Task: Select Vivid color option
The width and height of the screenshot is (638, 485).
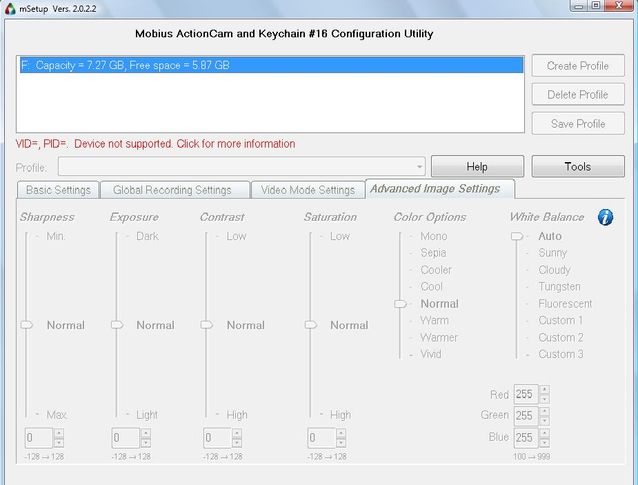Action: pyautogui.click(x=431, y=354)
